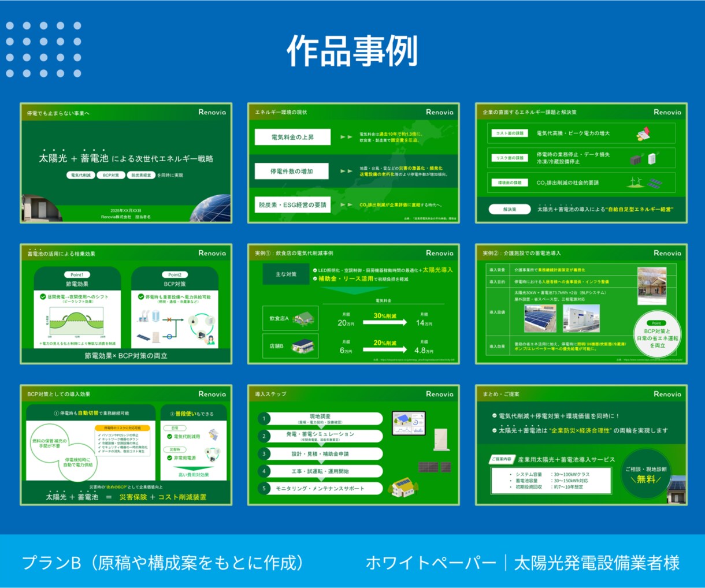Click the server icon in the リスク面の課題 row
The height and width of the screenshot is (588, 705).
pos(636,159)
